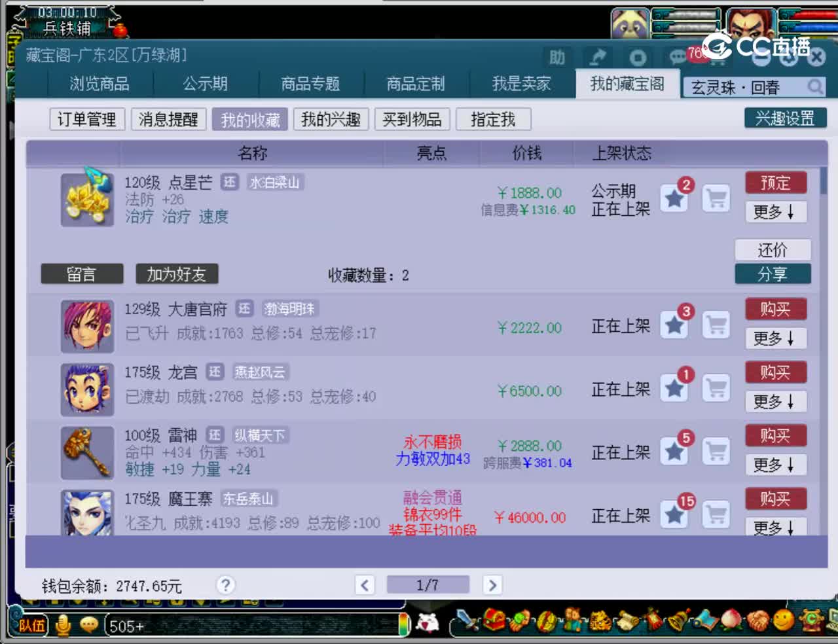Click the magnifier search icon
Image resolution: width=838 pixels, height=644 pixels.
(x=814, y=86)
